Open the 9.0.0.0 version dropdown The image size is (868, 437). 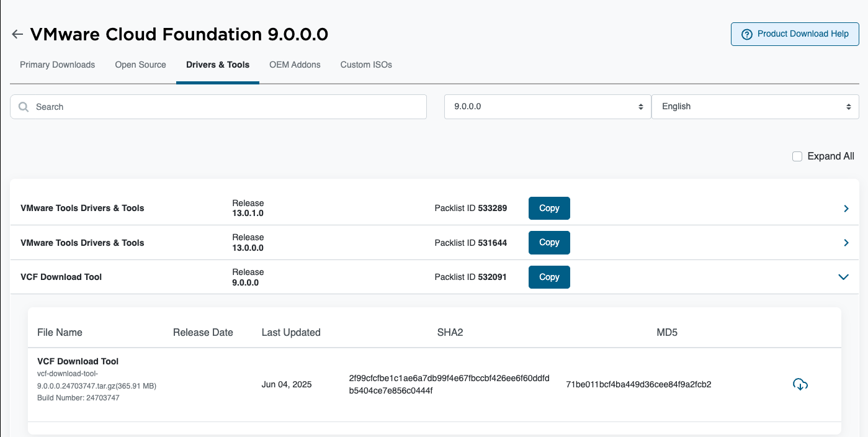tap(547, 107)
